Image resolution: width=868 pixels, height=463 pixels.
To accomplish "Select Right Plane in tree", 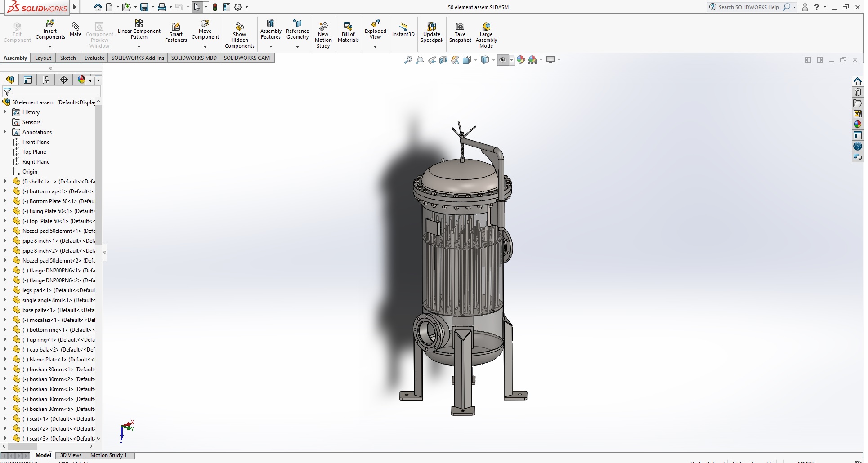I will click(36, 162).
